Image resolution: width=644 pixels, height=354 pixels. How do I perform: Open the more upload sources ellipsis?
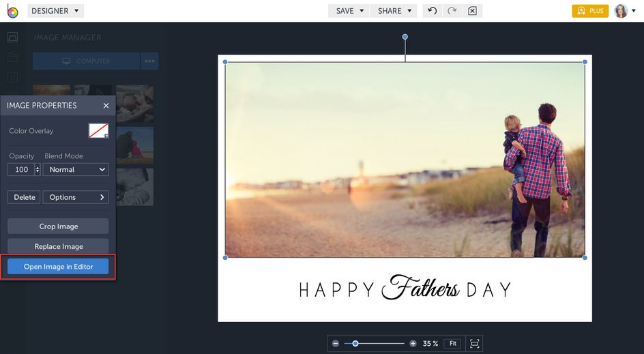pyautogui.click(x=149, y=61)
